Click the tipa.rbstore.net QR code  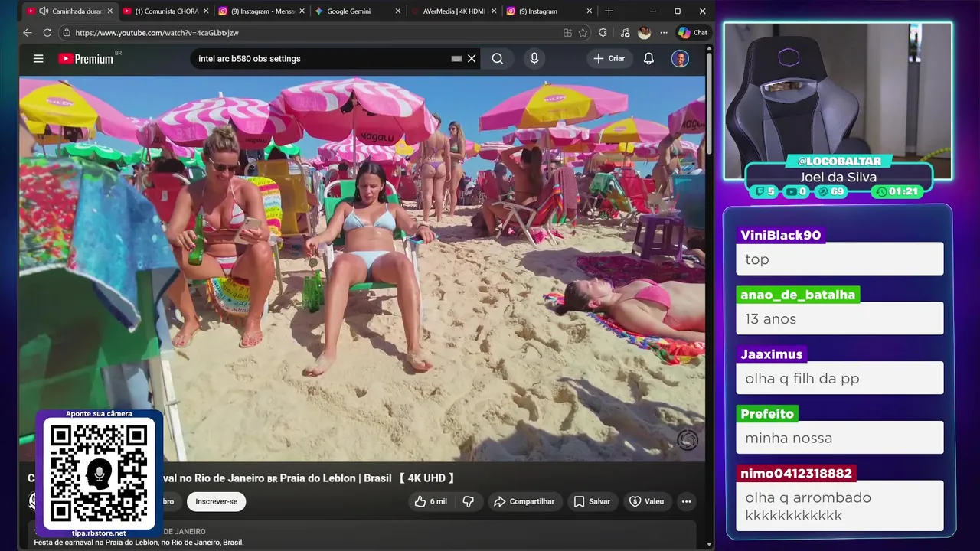99,473
